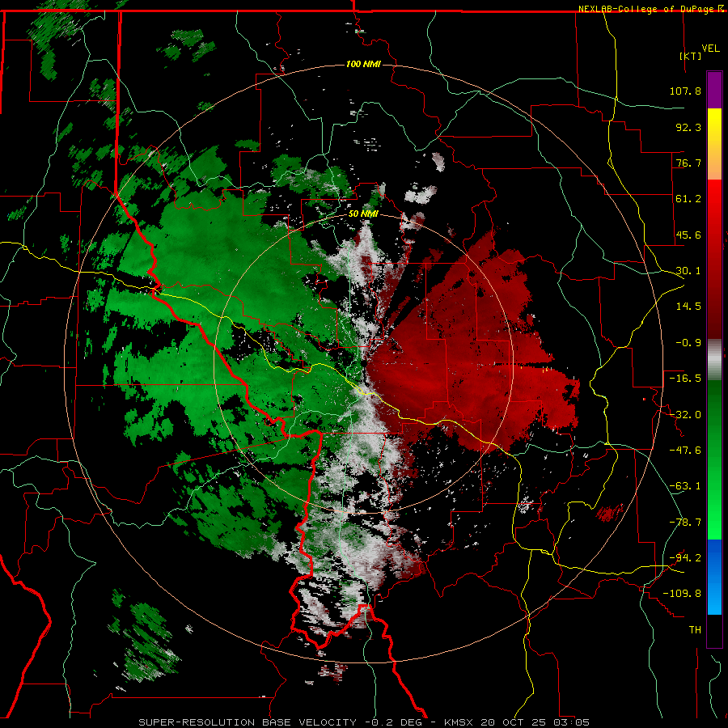Click the purple segment of the color bar
This screenshot has width=728, height=728.
(x=714, y=90)
